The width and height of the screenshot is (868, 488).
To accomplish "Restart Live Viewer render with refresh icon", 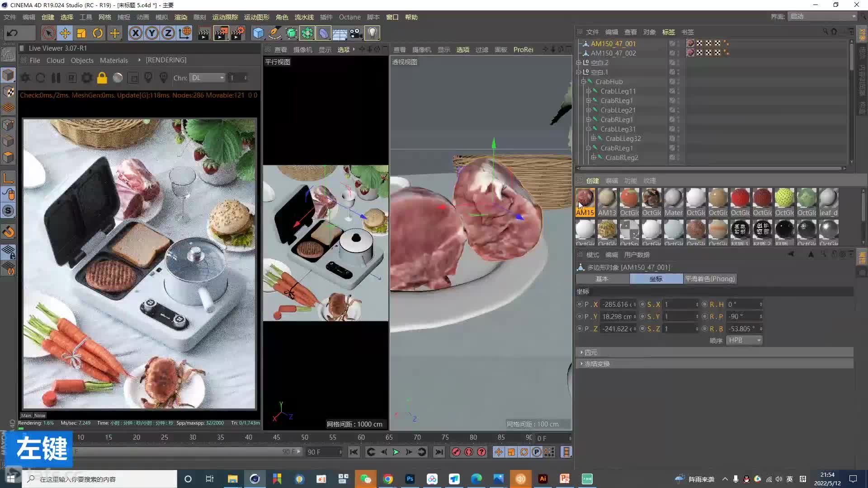I will pos(40,78).
